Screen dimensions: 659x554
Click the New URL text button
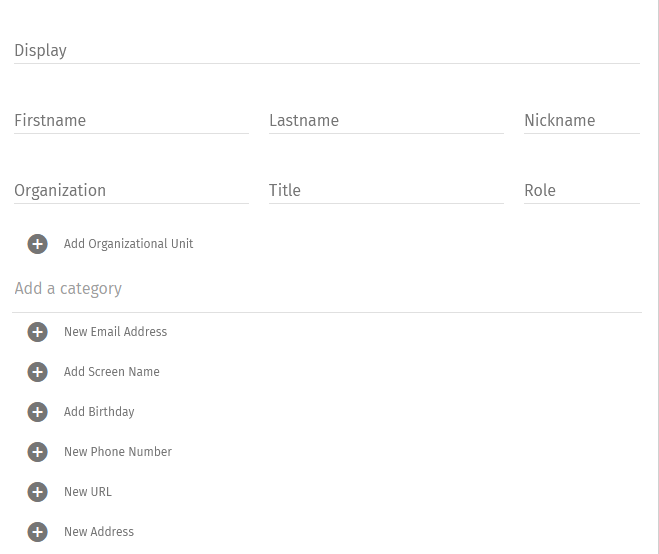88,492
